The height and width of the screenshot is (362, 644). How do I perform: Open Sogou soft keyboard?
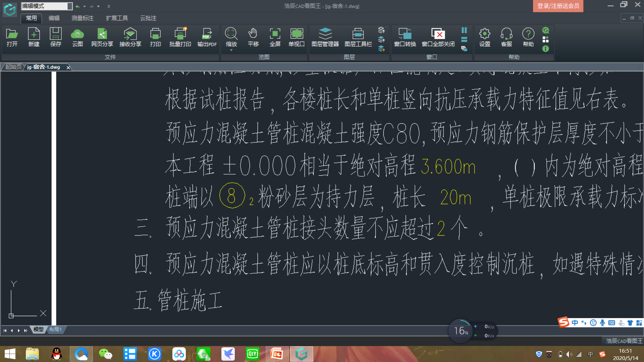(x=611, y=323)
